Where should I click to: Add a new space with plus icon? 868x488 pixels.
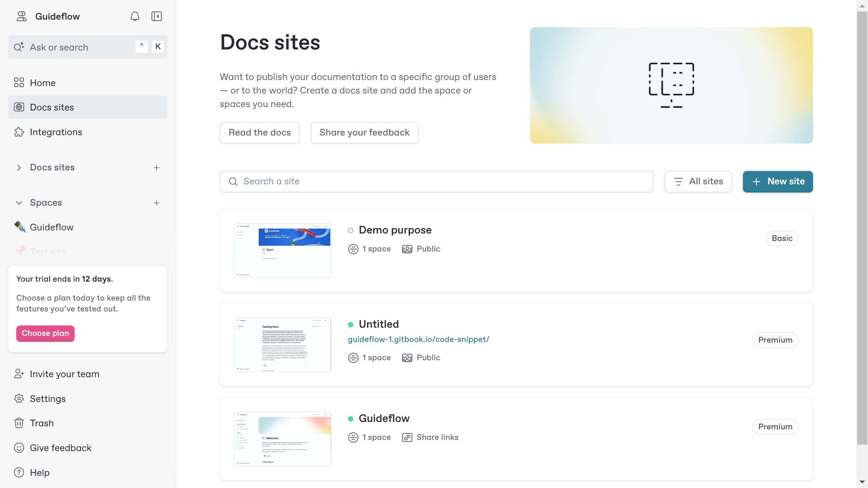click(157, 203)
